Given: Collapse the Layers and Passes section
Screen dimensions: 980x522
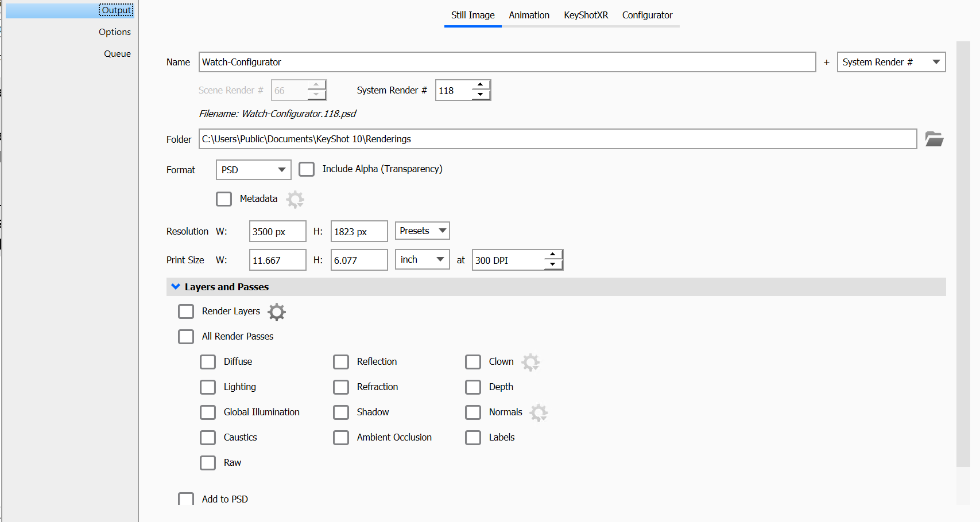Looking at the screenshot, I should tap(176, 287).
